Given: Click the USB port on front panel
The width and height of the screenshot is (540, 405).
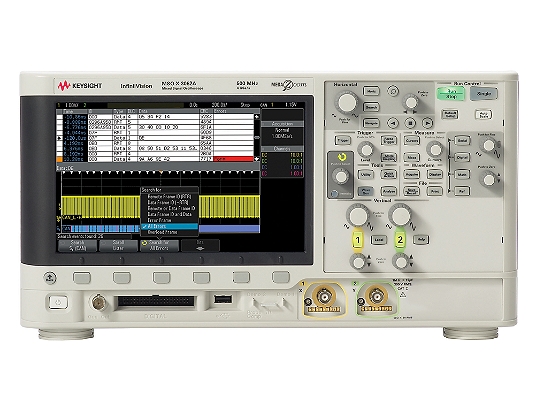Looking at the screenshot, I should 223,299.
